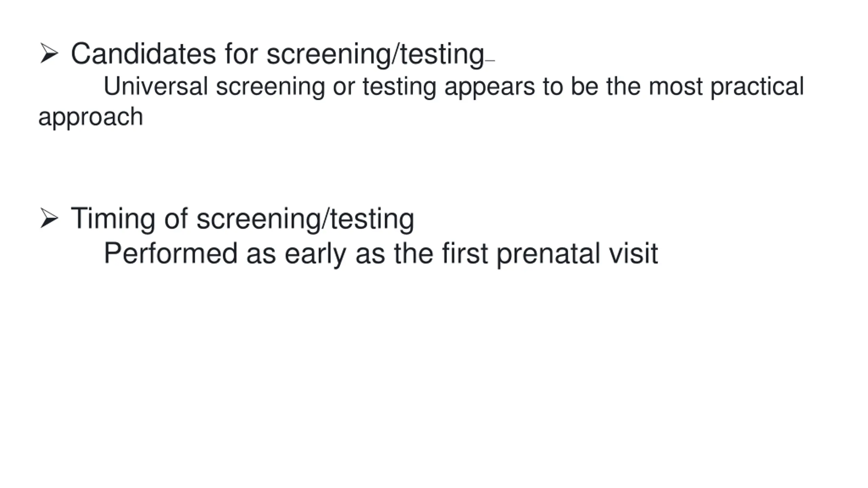The height and width of the screenshot is (488, 868).
Task: Click the small dash after Candidates heading
Action: point(490,61)
